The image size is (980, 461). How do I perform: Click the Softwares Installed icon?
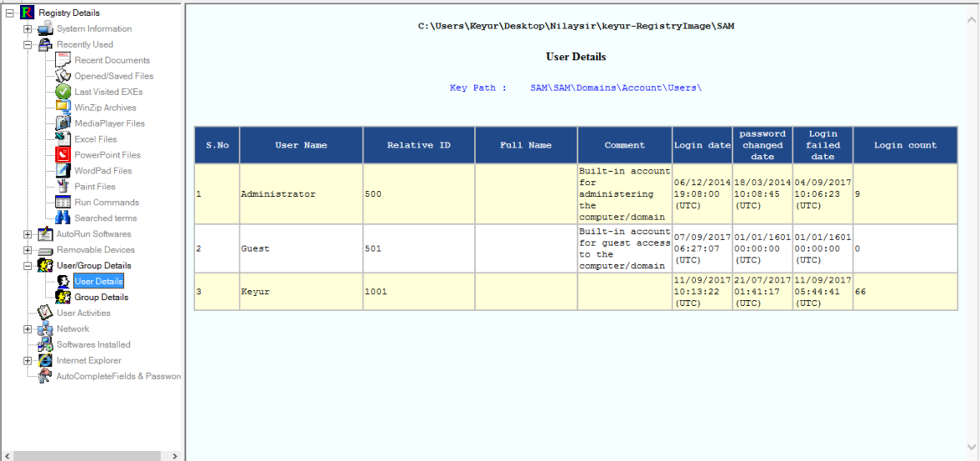[45, 344]
